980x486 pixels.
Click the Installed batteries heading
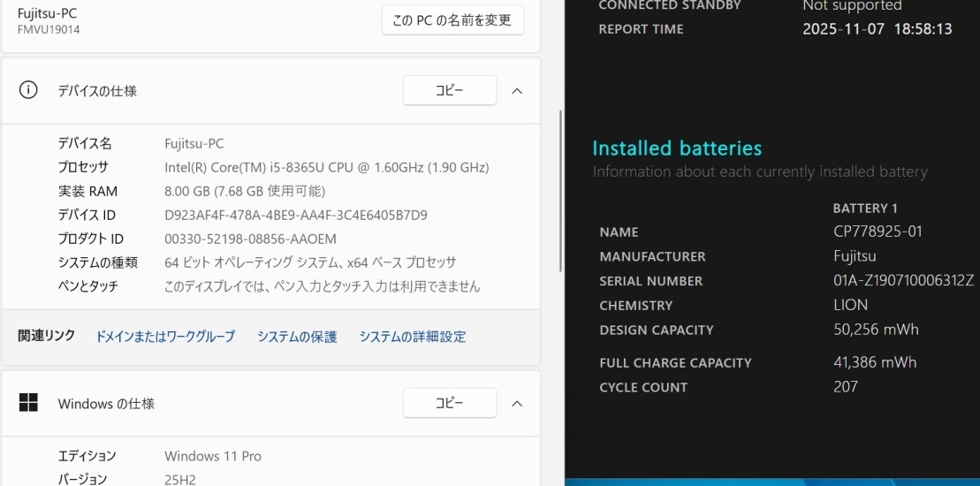click(677, 148)
